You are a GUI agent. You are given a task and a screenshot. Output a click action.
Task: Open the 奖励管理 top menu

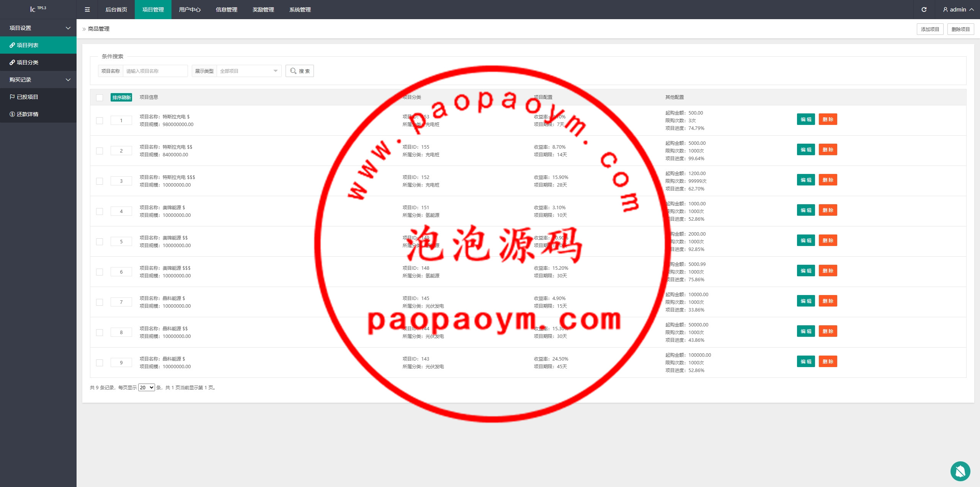coord(263,10)
